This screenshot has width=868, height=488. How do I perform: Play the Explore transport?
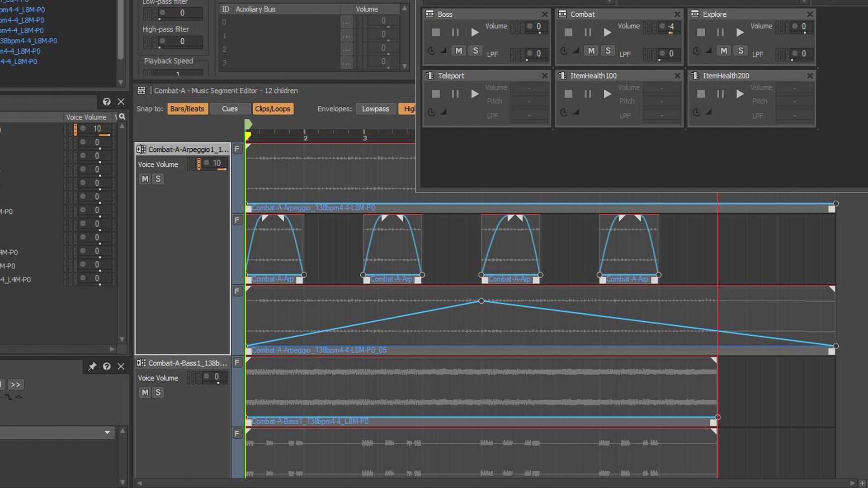(x=740, y=32)
